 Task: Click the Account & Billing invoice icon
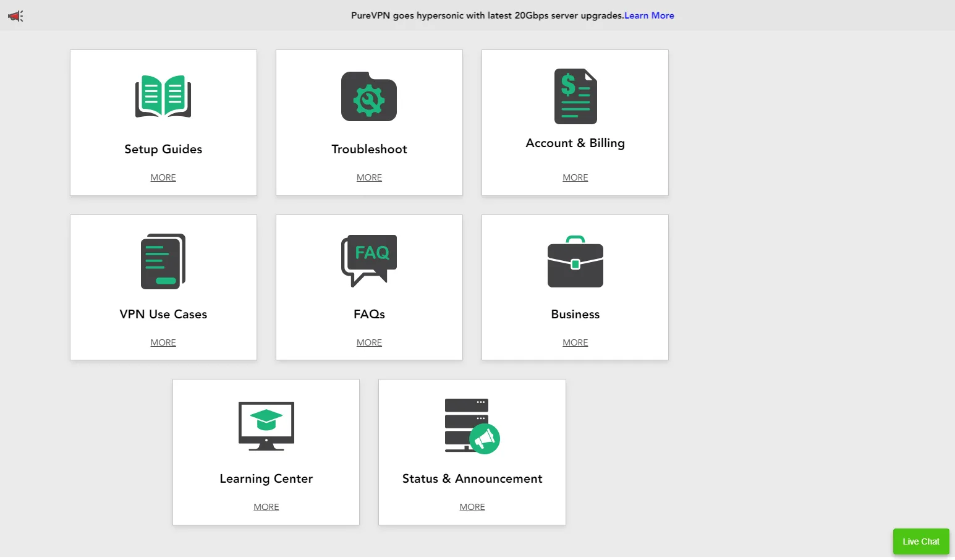point(575,96)
